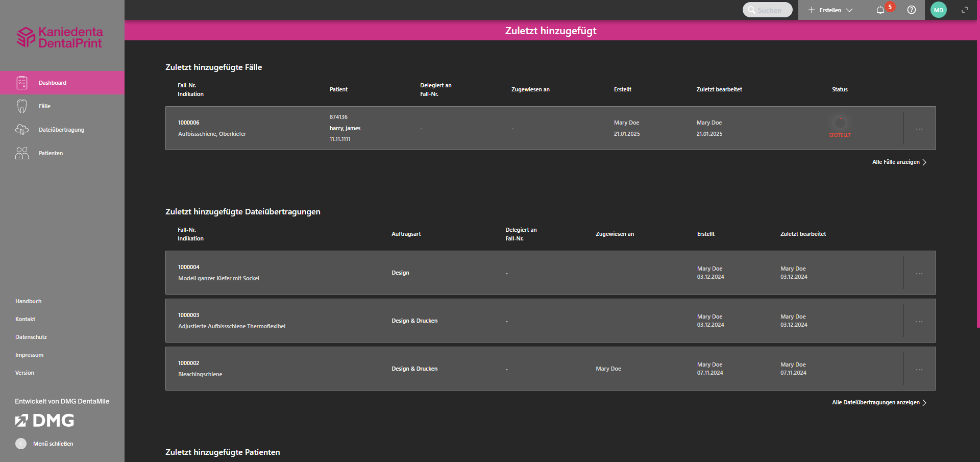Image resolution: width=980 pixels, height=462 pixels.
Task: Open Fälle via the tooth icon
Action: 22,106
